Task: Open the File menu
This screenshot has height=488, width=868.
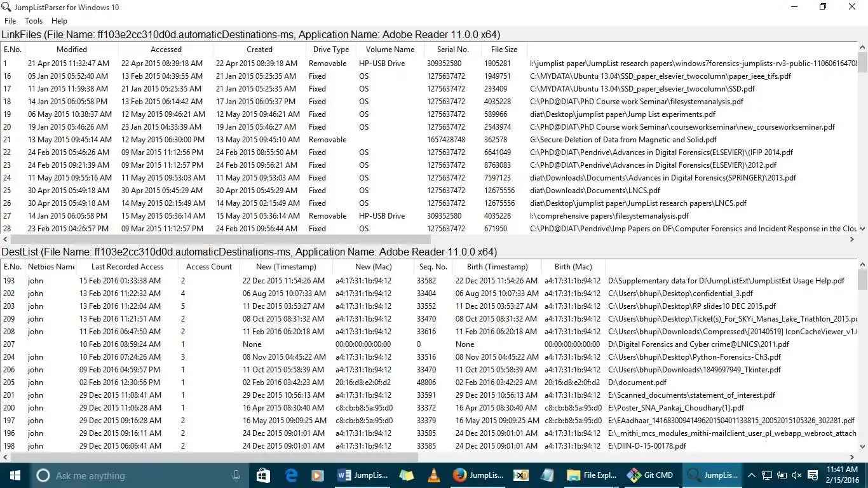Action: point(10,21)
